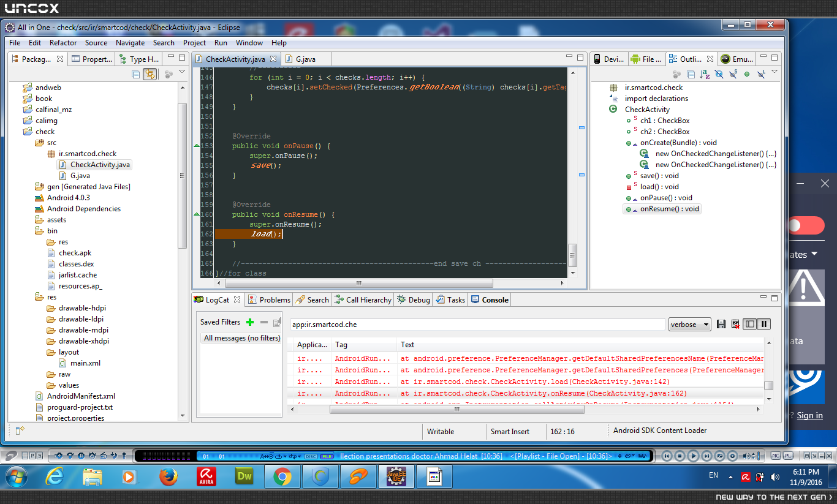Screen dimensions: 837x504
Task: Toggle Hide Local Types in Outline toolbar
Action: [x=760, y=74]
